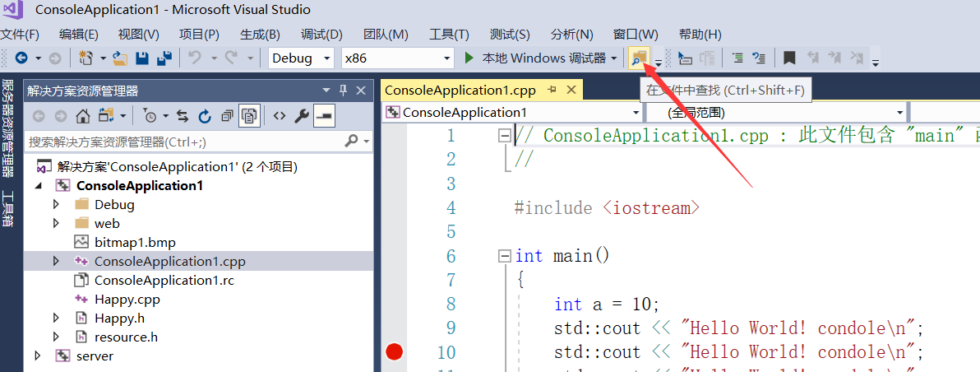
Task: Collapse the ConsoleApplication1 project node
Action: tap(39, 186)
